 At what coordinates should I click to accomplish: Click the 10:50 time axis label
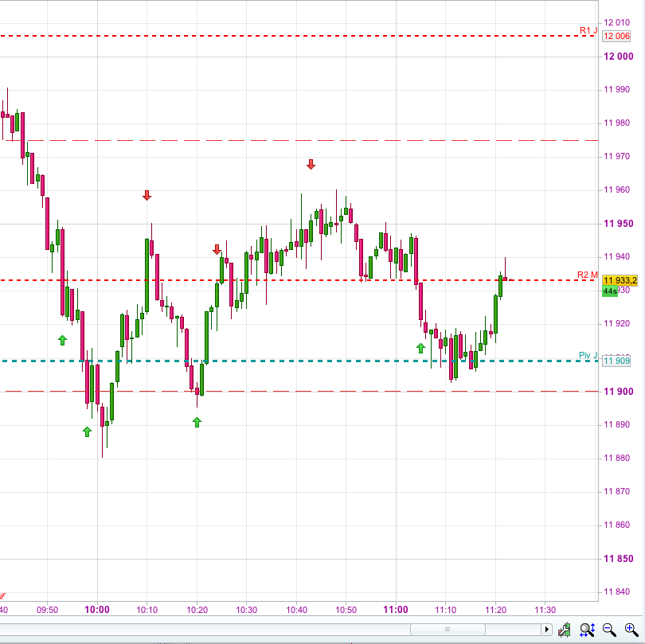click(346, 610)
